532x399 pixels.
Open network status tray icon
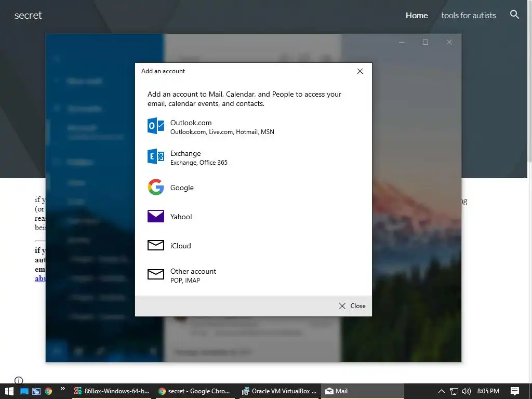tap(454, 391)
